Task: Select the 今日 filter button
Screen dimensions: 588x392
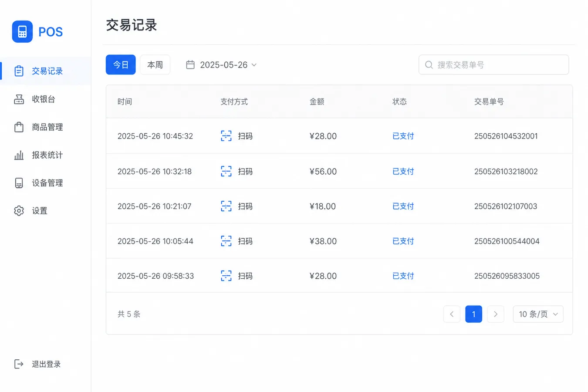Action: click(121, 65)
